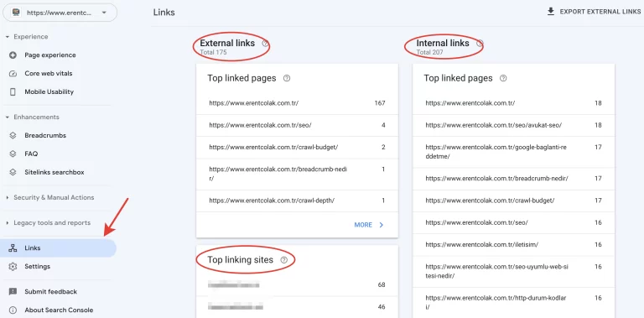Click help icon next to Internal links

pyautogui.click(x=480, y=43)
